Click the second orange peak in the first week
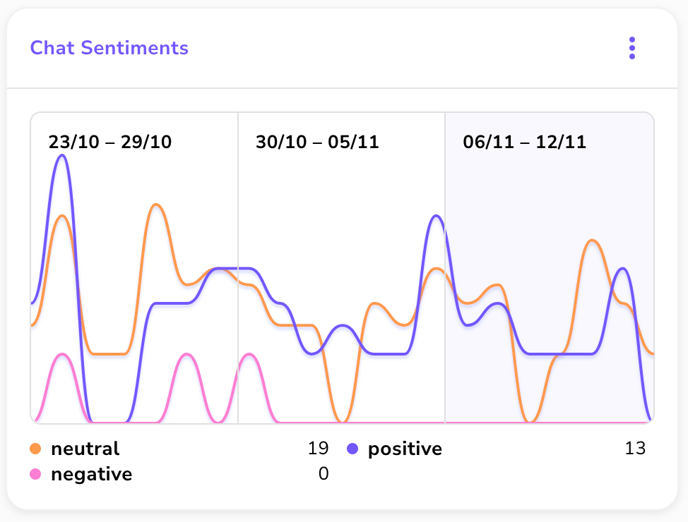The height and width of the screenshot is (522, 688). tap(156, 206)
